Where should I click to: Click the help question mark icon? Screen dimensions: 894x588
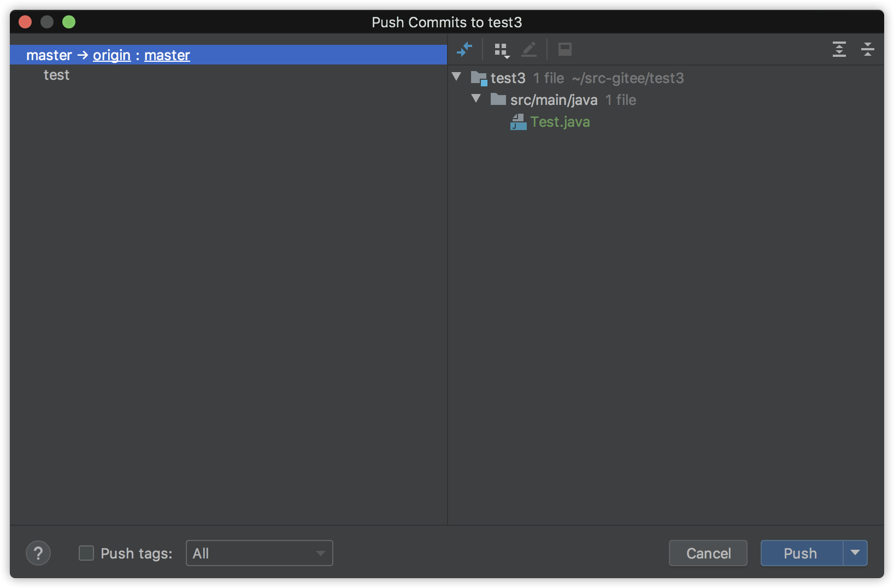[38, 554]
